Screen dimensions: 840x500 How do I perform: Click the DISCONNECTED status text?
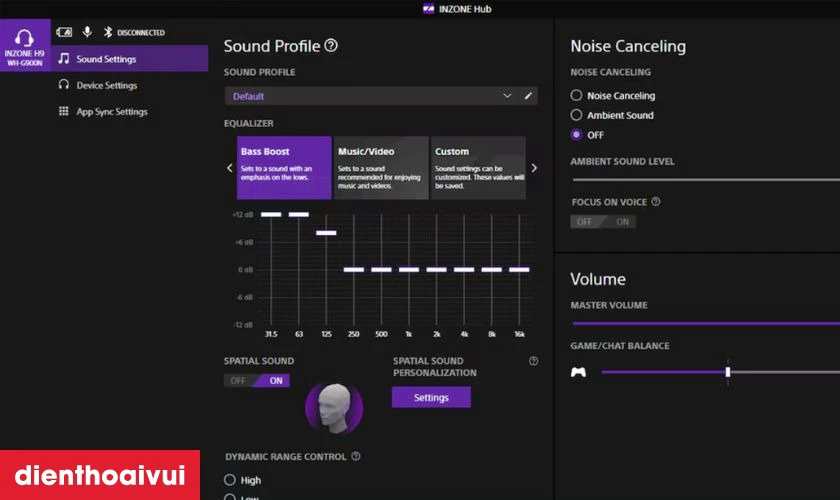141,33
